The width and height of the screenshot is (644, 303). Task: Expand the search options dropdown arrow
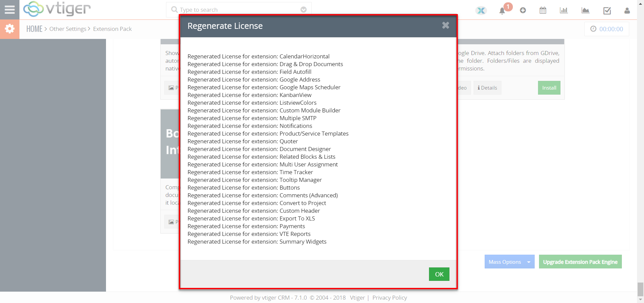click(x=304, y=10)
